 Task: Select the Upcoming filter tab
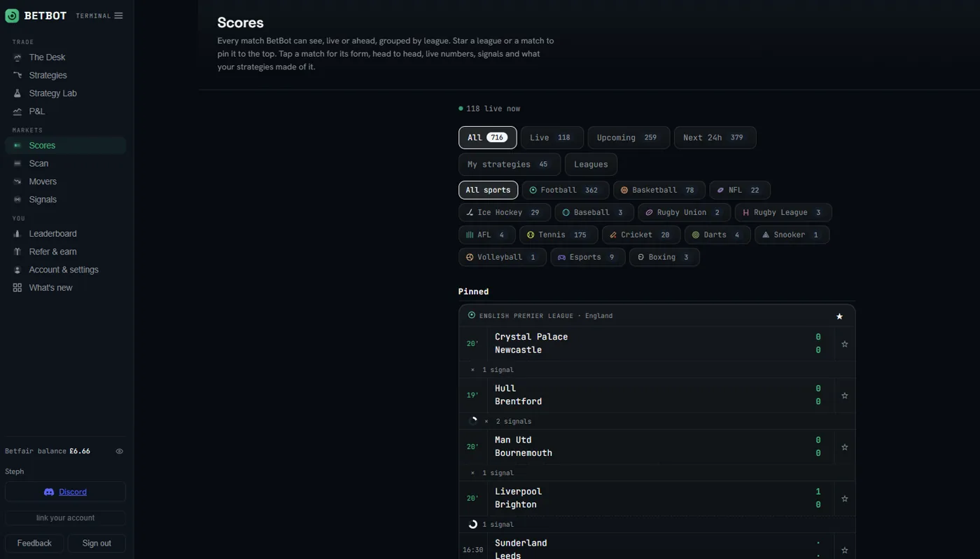629,137
